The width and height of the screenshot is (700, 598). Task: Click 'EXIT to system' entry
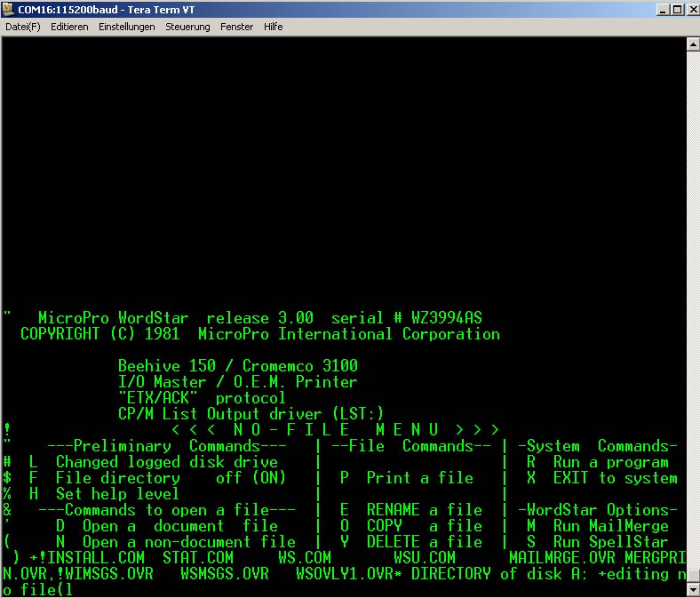coord(616,478)
